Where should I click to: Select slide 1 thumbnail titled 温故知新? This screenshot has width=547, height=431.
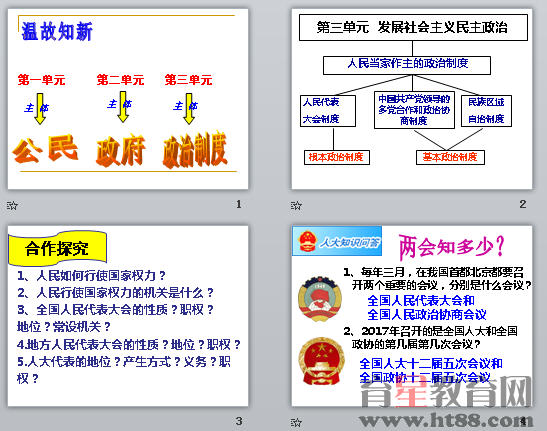tap(128, 99)
